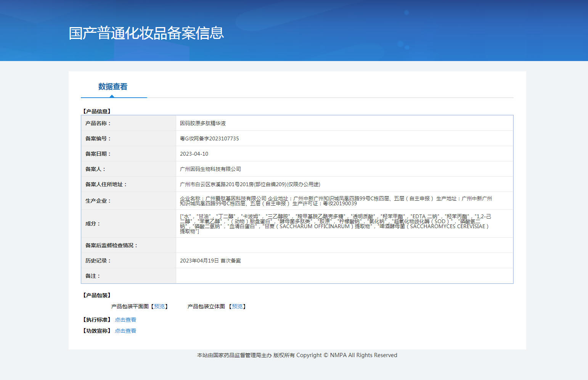Click the 【产品包装】 section heading
This screenshot has height=380, width=588.
(97, 295)
